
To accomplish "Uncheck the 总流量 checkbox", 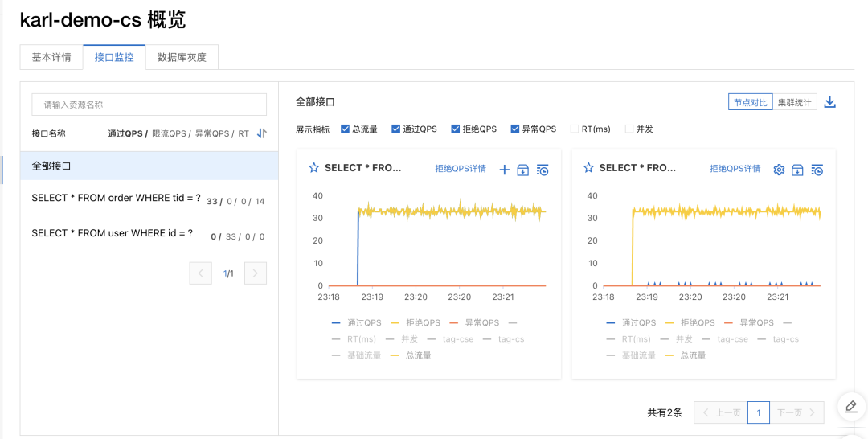I will click(x=346, y=129).
